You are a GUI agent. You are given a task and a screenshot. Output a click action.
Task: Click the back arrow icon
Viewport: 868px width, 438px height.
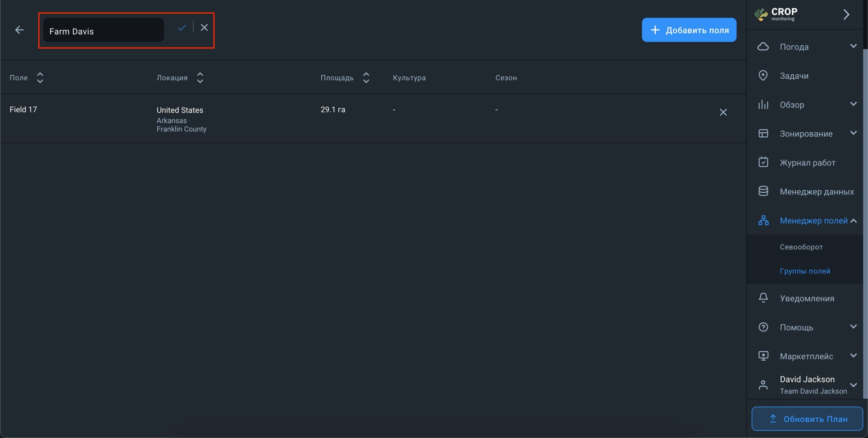19,30
